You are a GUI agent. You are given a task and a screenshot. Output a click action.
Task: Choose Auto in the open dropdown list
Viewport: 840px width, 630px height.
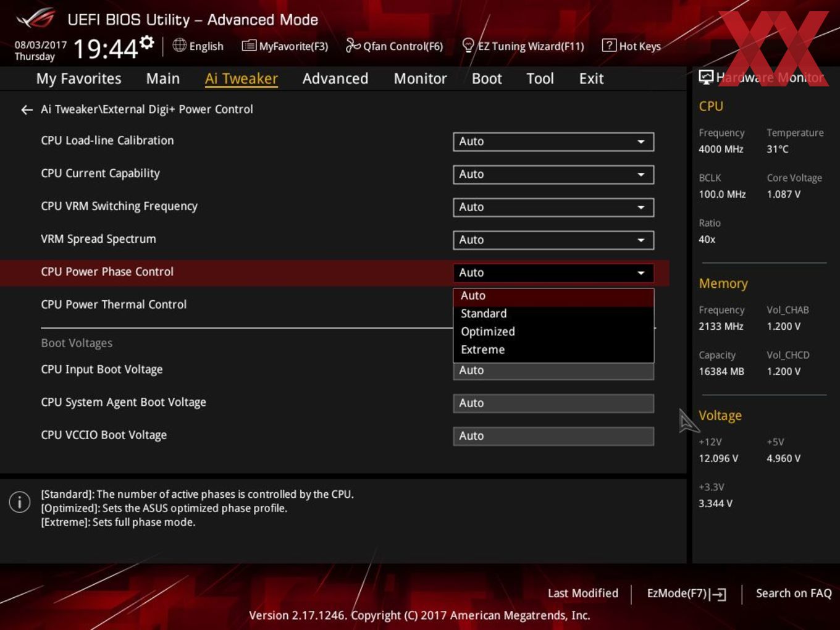553,296
